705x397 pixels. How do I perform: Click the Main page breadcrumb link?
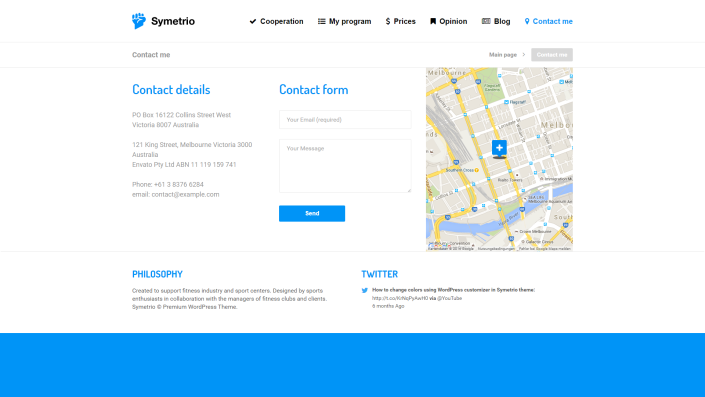tap(503, 55)
